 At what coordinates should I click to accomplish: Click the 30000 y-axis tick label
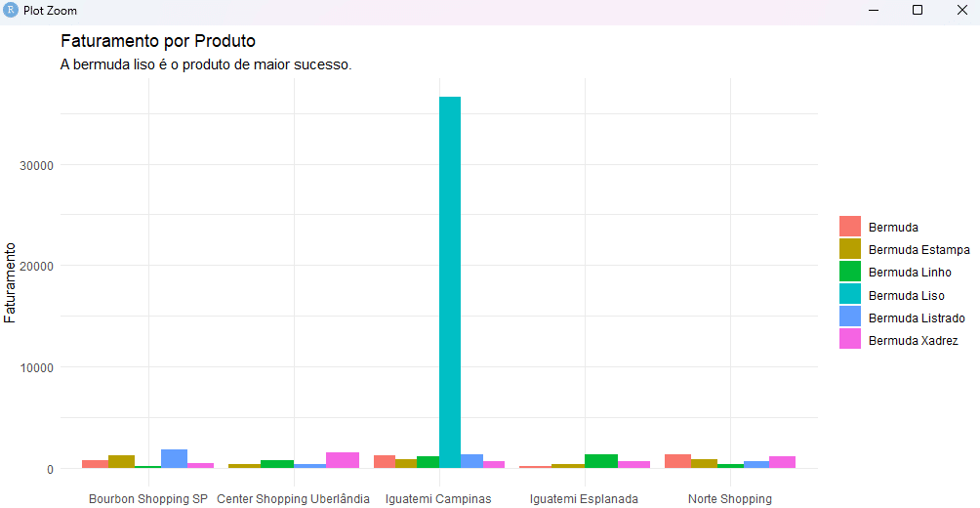(36, 165)
